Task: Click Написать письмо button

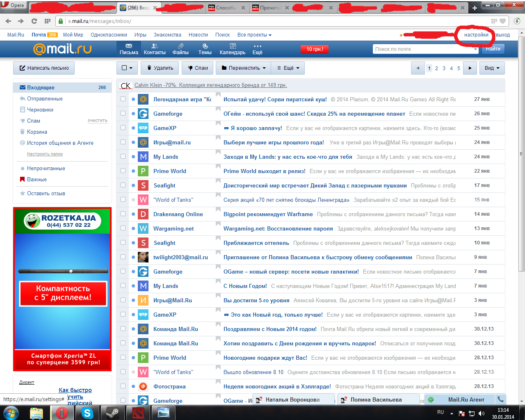Action: coord(44,68)
